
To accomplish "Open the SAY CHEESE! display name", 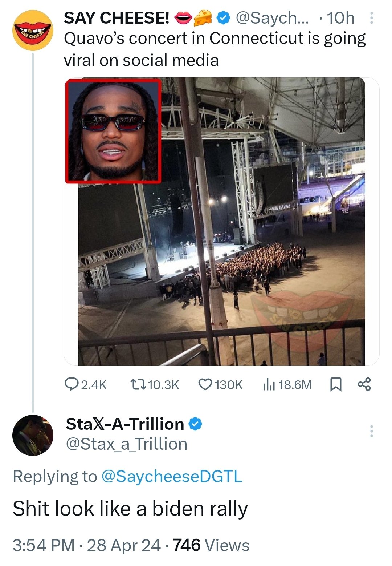I will (x=117, y=18).
